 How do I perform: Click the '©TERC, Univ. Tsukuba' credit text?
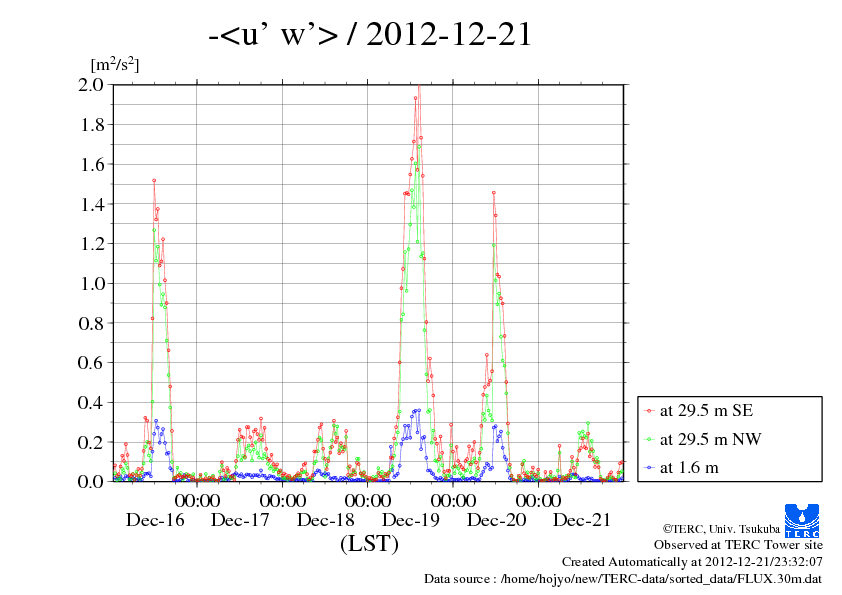click(x=721, y=529)
